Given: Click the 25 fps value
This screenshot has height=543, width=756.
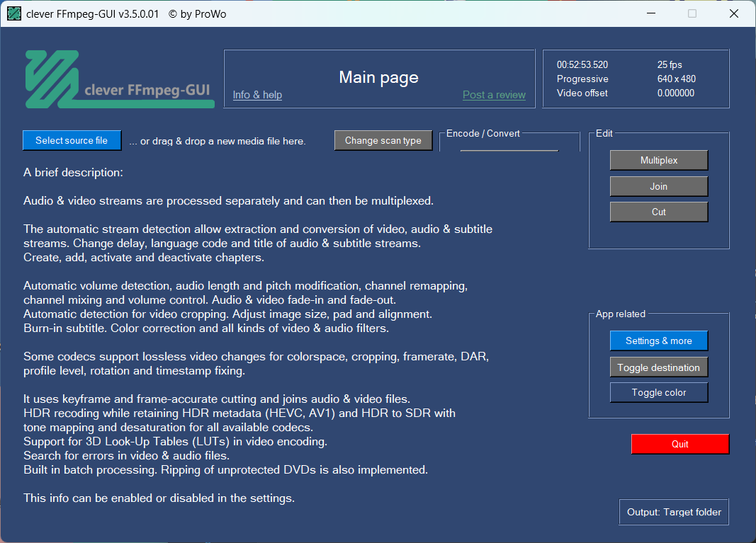Looking at the screenshot, I should (x=670, y=64).
